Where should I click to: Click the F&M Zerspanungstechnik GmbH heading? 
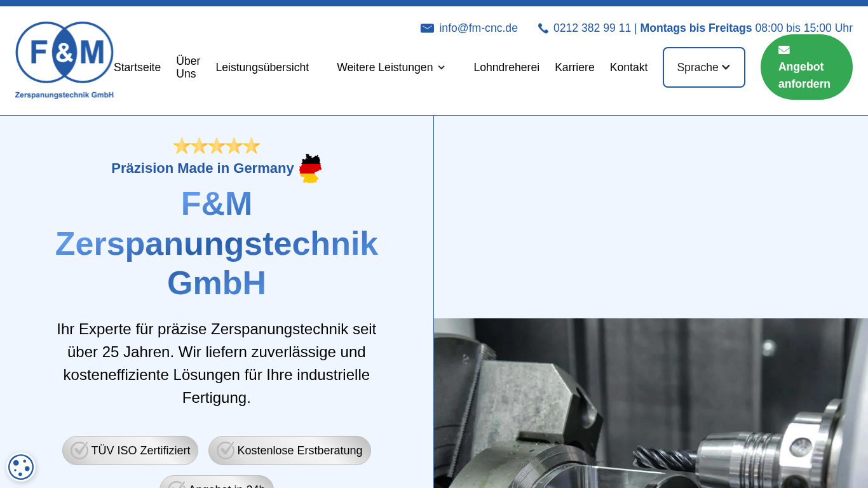217,243
